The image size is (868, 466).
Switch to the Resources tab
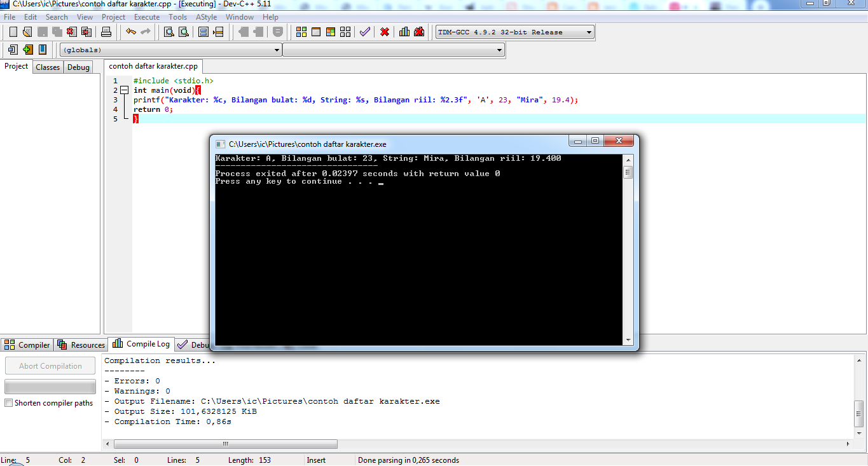[x=81, y=344]
